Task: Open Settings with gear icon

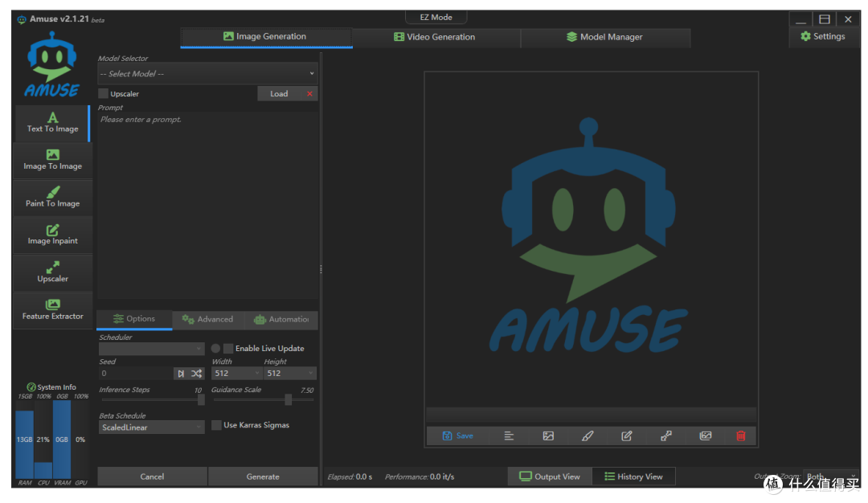Action: click(x=823, y=36)
